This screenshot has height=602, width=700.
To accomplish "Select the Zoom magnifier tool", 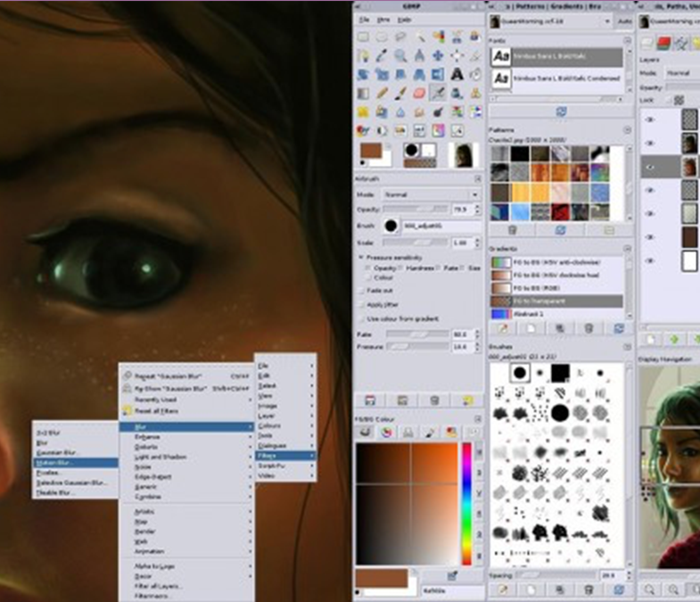I will point(400,56).
